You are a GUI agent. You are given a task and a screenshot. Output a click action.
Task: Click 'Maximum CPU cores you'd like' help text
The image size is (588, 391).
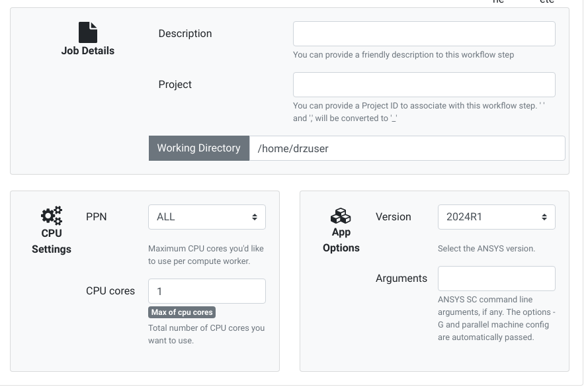point(206,255)
